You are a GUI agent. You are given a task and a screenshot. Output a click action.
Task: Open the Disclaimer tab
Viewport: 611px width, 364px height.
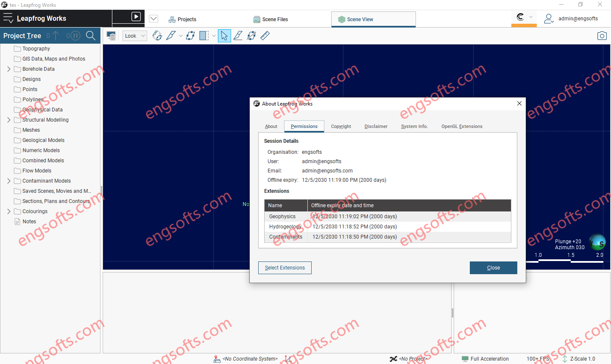[376, 126]
